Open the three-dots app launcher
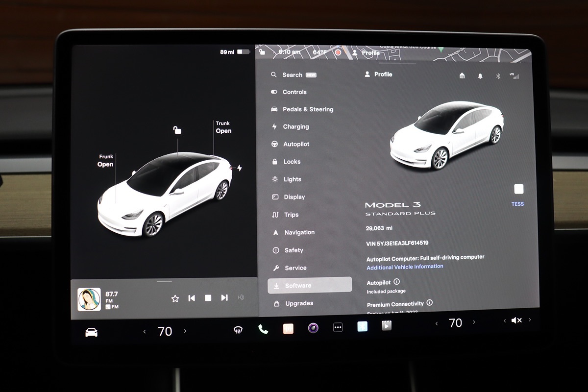This screenshot has height=392, width=588. coord(338,327)
